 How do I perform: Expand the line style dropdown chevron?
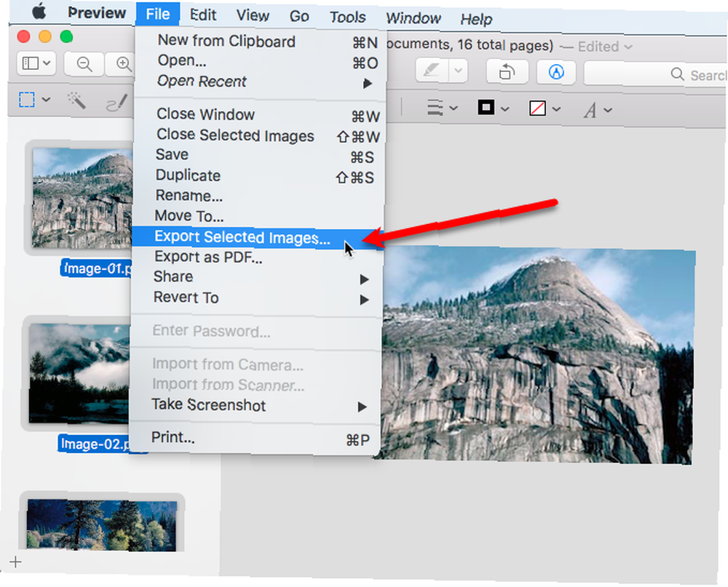454,108
